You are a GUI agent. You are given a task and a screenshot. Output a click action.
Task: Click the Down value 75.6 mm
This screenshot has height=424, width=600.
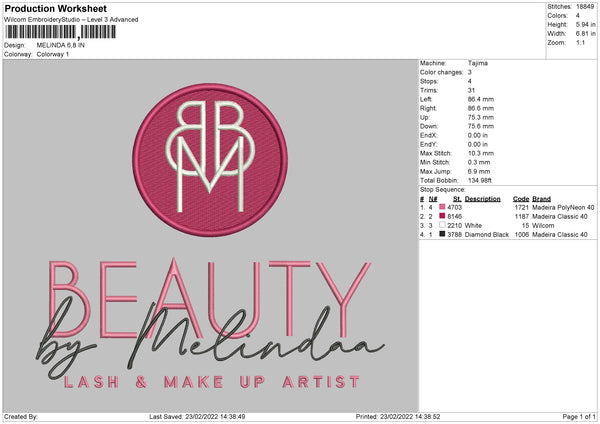click(481, 126)
